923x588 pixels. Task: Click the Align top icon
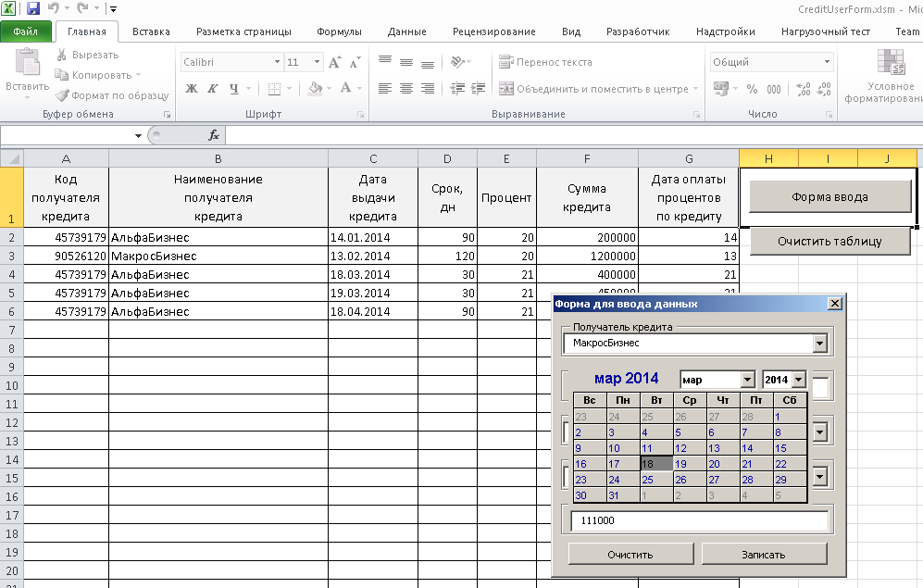pos(385,61)
